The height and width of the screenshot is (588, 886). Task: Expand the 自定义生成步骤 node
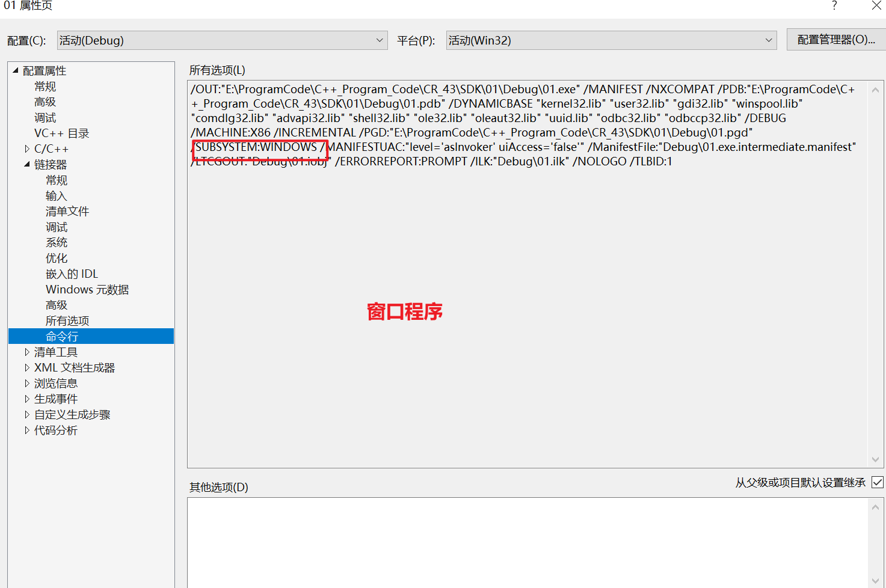pos(26,414)
